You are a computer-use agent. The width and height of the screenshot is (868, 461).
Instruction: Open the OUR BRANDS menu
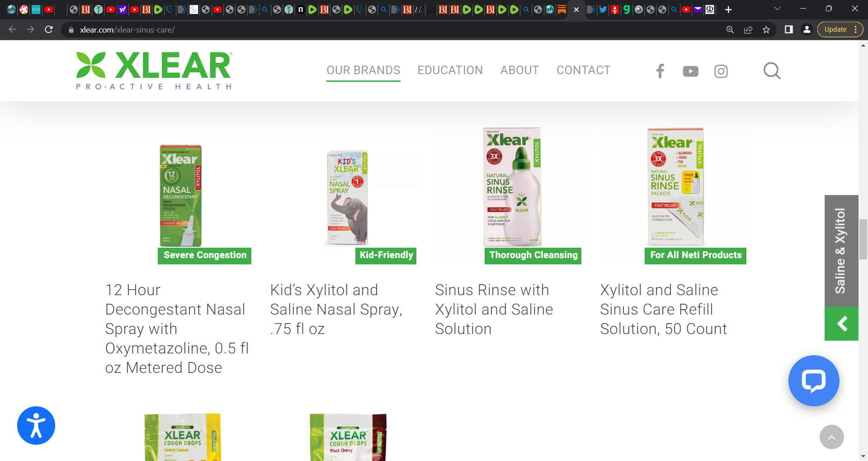point(363,71)
